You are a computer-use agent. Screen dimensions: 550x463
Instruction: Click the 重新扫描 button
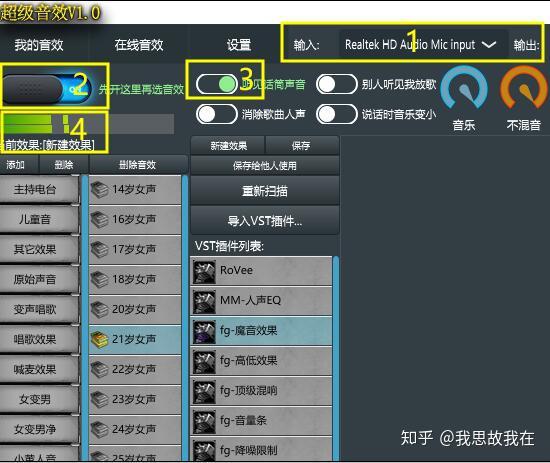pyautogui.click(x=265, y=191)
